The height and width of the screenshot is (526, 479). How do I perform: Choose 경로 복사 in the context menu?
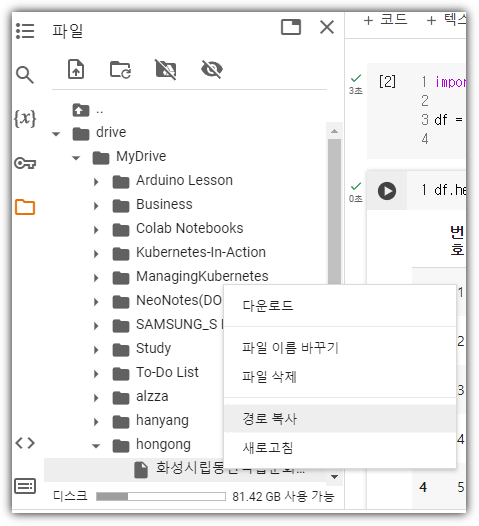click(340, 418)
